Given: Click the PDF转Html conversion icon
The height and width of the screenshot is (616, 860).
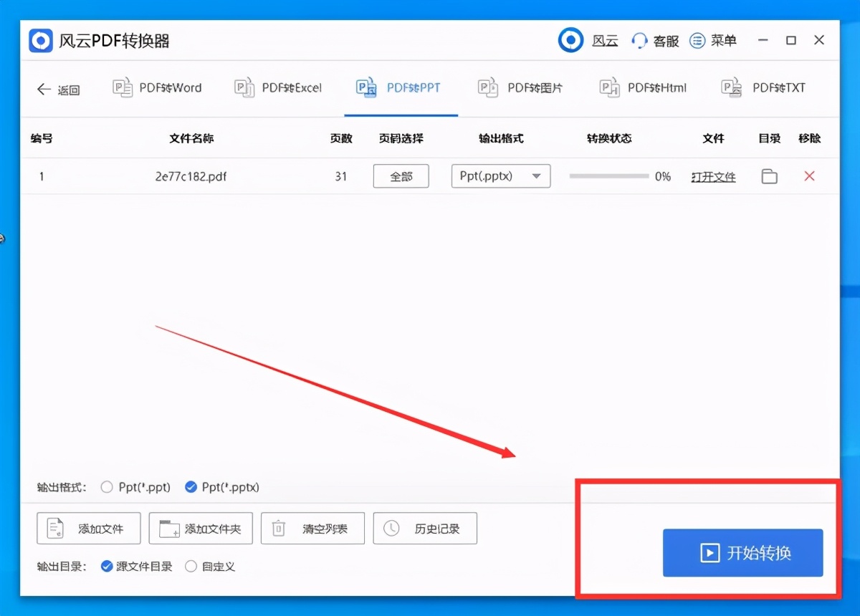Looking at the screenshot, I should 609,87.
